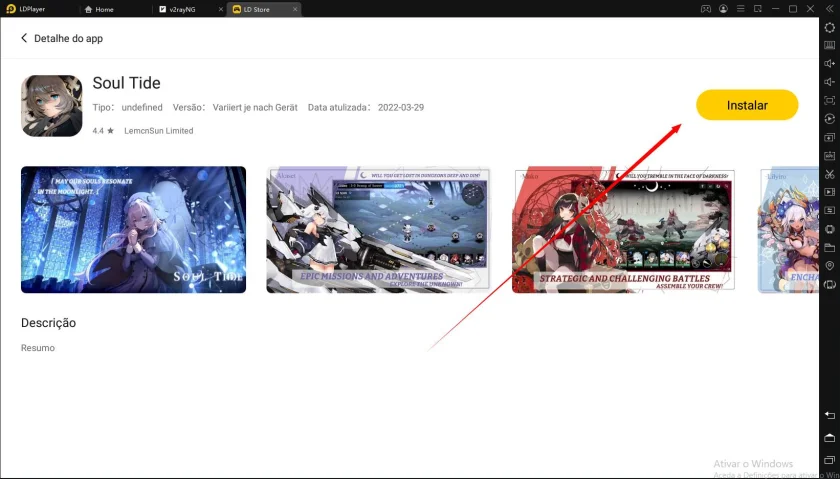This screenshot has width=840, height=479.
Task: Click the version text Variiert je nach Gerät
Action: 255,107
